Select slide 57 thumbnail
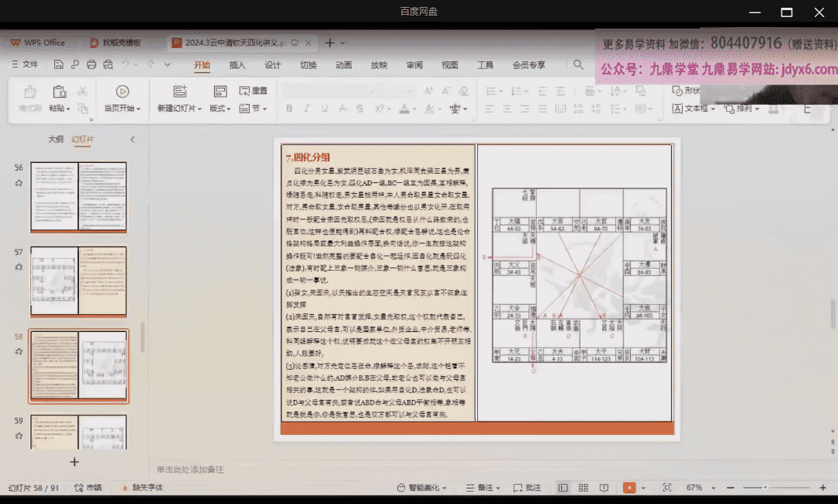 78,281
